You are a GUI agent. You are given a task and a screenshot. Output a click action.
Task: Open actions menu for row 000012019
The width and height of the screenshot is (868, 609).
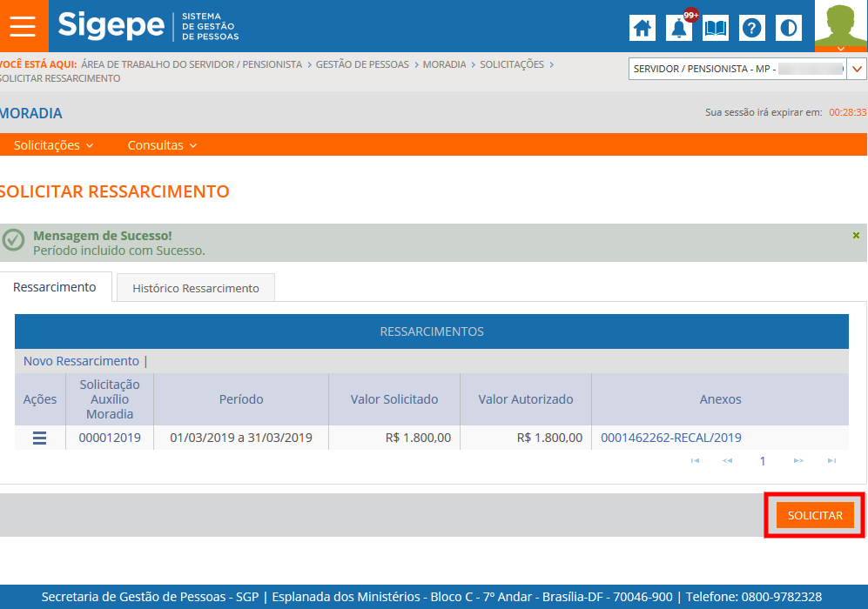[39, 438]
